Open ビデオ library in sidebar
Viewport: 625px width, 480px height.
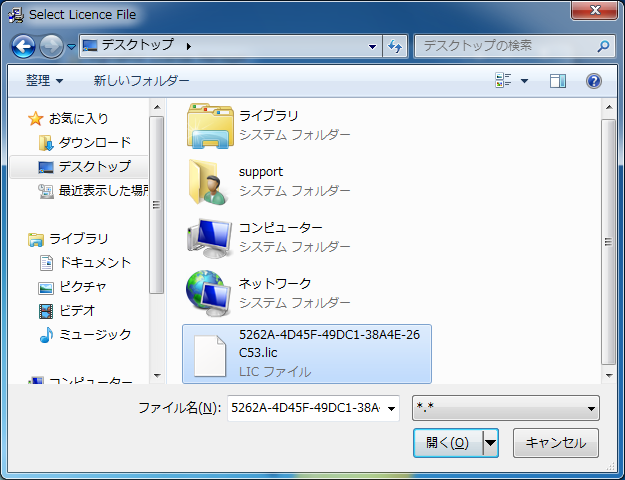point(77,310)
